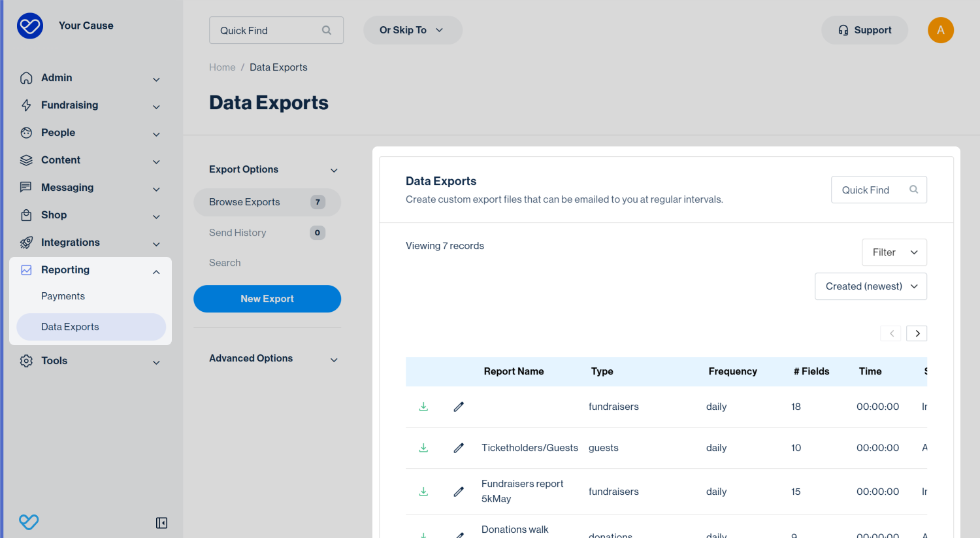Sort by Report Name column header
The width and height of the screenshot is (980, 538).
tap(514, 371)
